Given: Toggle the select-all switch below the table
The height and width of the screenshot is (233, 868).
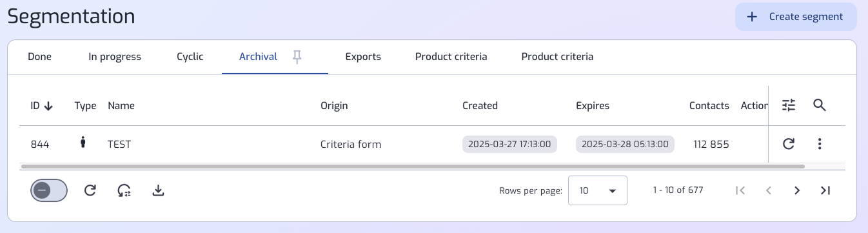Looking at the screenshot, I should [x=48, y=190].
